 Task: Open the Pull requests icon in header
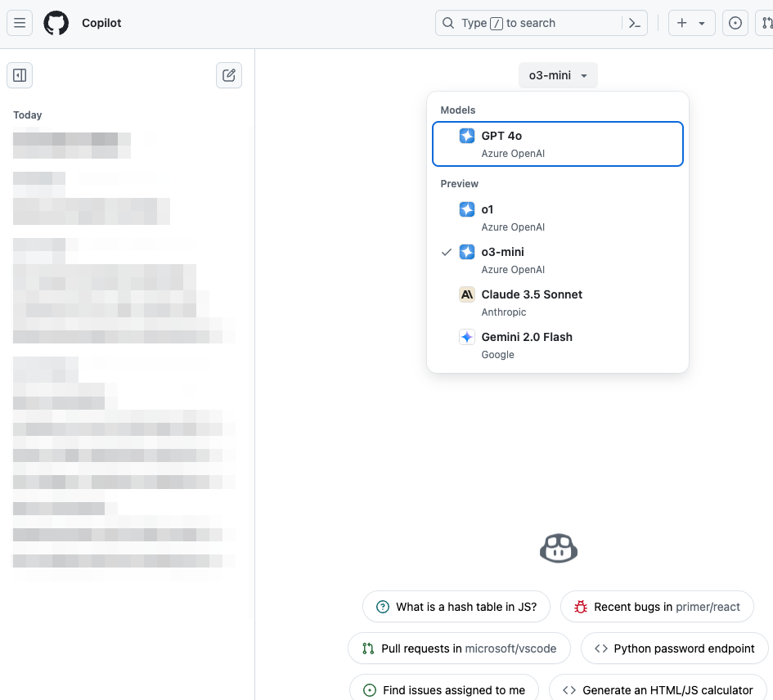pos(765,23)
